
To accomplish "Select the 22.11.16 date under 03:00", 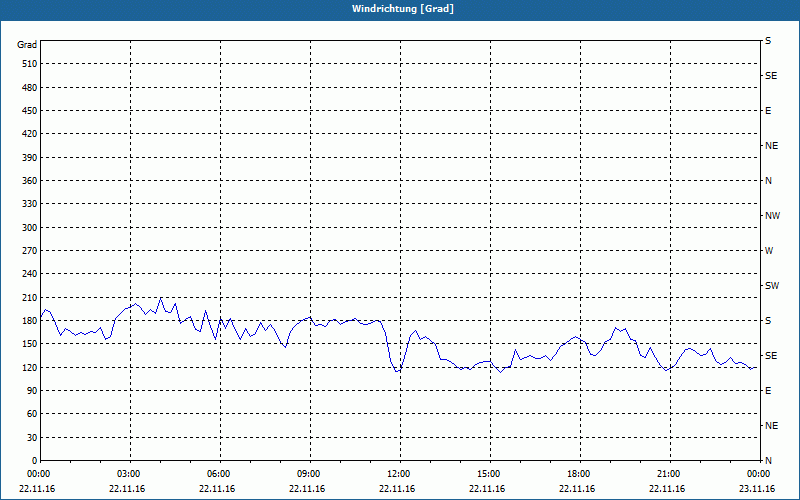I will click(127, 489).
